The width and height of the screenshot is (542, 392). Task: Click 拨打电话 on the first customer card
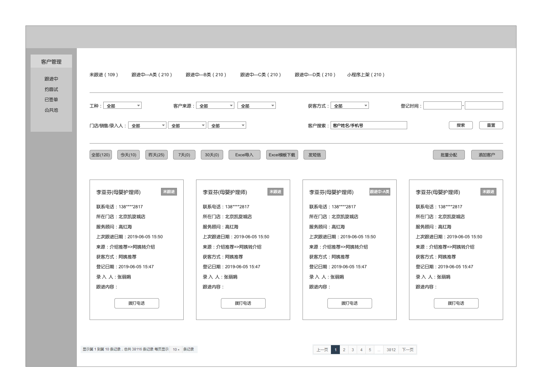click(137, 303)
